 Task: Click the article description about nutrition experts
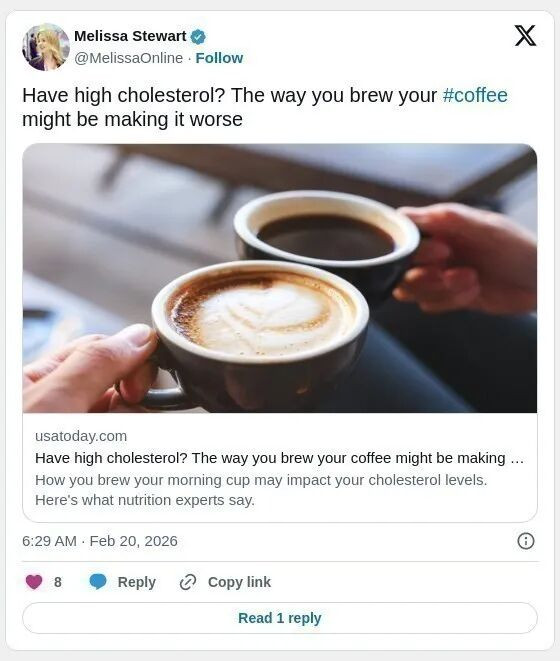click(261, 490)
